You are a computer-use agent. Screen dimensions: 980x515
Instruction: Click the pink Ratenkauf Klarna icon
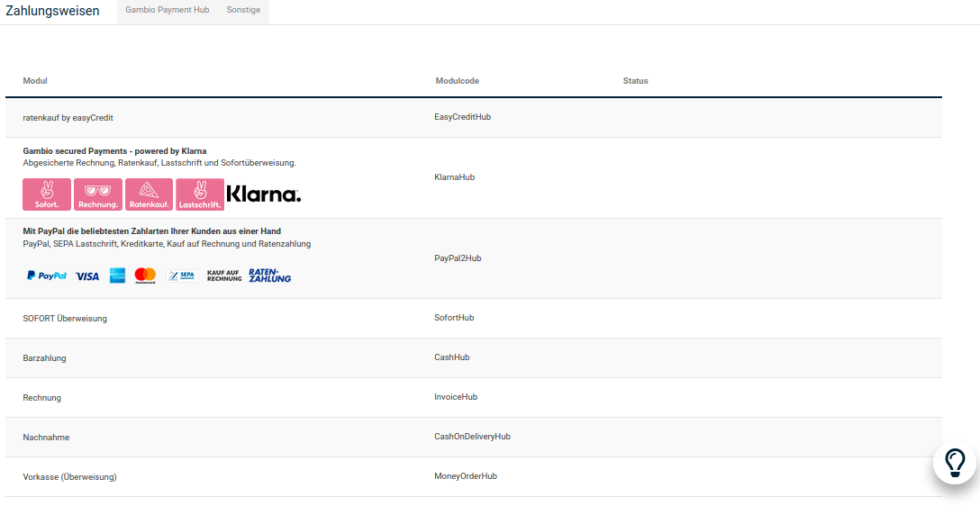pyautogui.click(x=149, y=194)
